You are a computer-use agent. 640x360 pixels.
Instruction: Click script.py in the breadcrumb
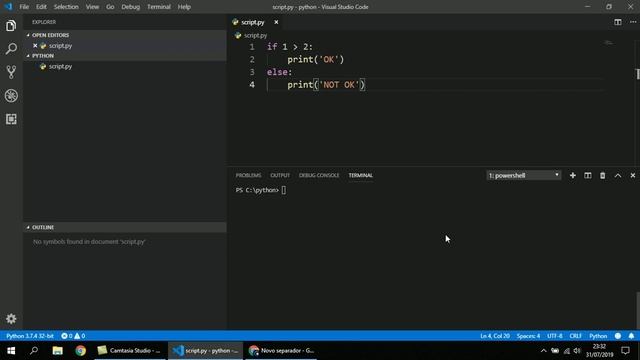(255, 36)
